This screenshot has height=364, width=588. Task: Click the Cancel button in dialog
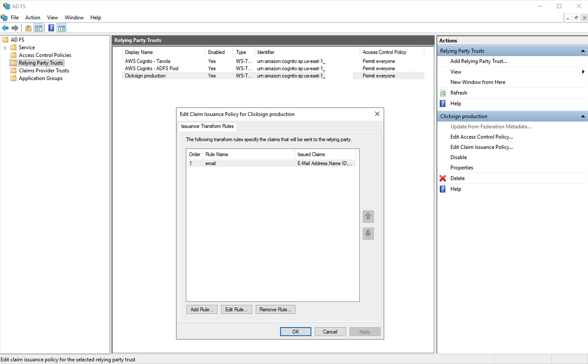[330, 332]
